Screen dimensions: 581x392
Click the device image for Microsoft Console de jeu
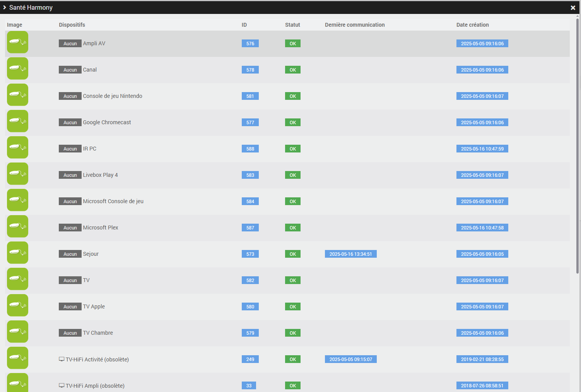tap(17, 200)
